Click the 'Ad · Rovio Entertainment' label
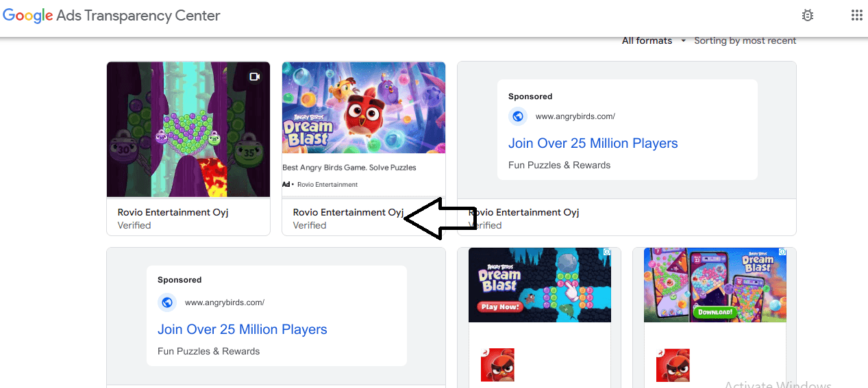The height and width of the screenshot is (388, 868). 320,185
